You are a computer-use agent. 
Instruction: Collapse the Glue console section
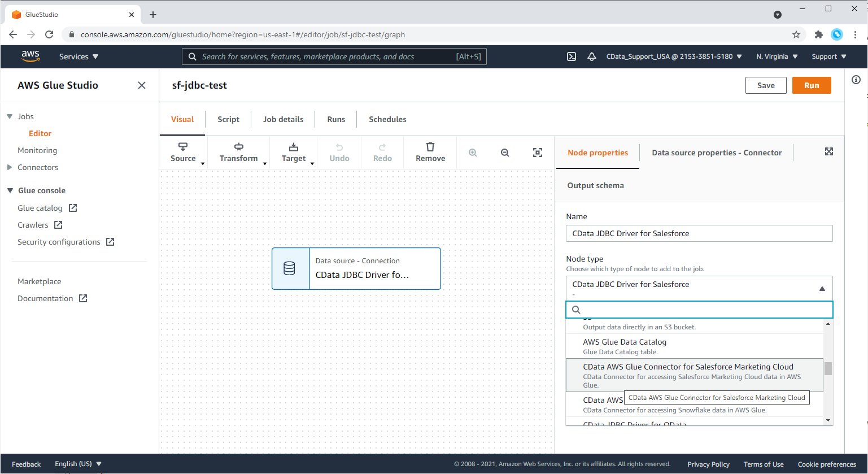(x=10, y=190)
